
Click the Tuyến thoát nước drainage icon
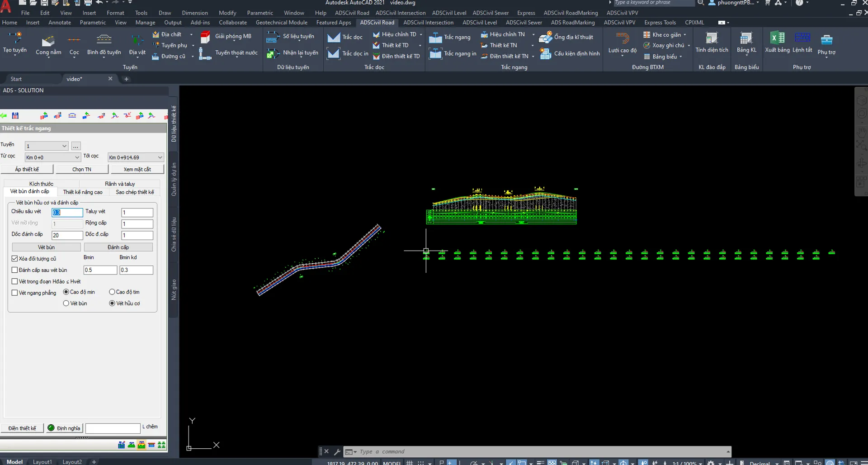tap(205, 53)
